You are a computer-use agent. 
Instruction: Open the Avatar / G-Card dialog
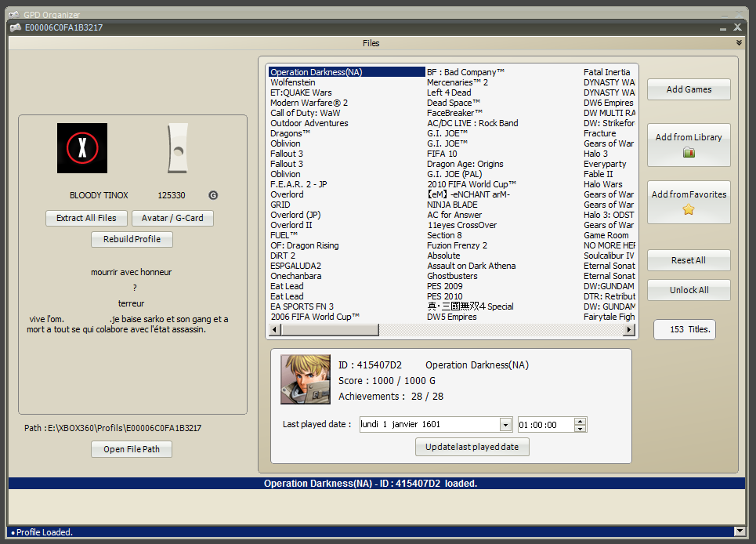click(172, 218)
